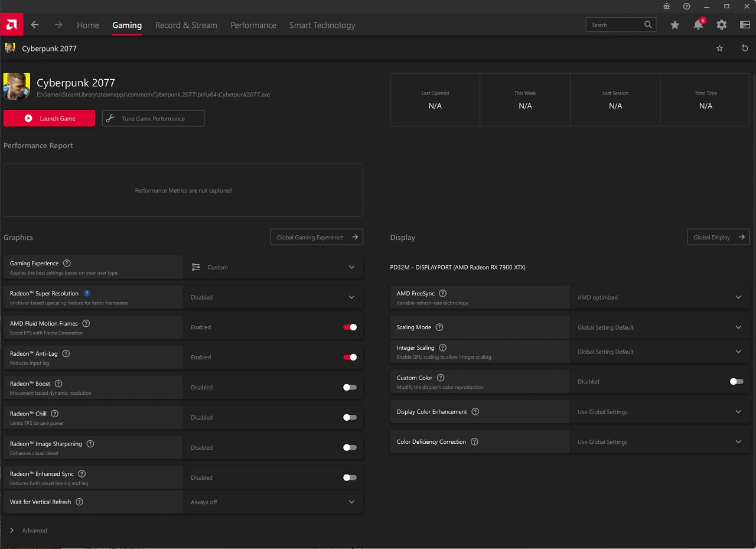
Task: Show help for Radeon Boost
Action: [58, 384]
